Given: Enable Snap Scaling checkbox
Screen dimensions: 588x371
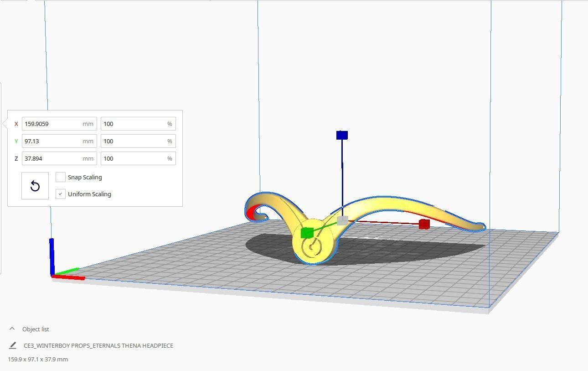Looking at the screenshot, I should point(60,177).
